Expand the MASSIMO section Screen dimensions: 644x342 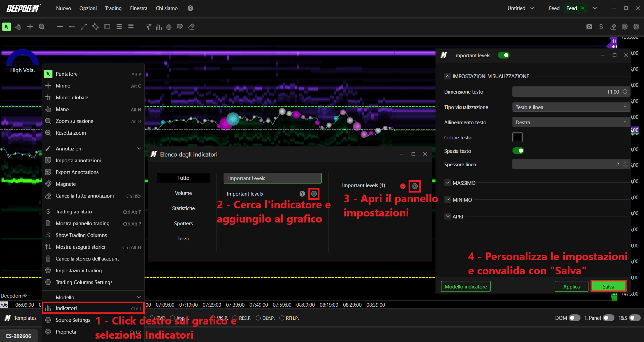tap(448, 183)
